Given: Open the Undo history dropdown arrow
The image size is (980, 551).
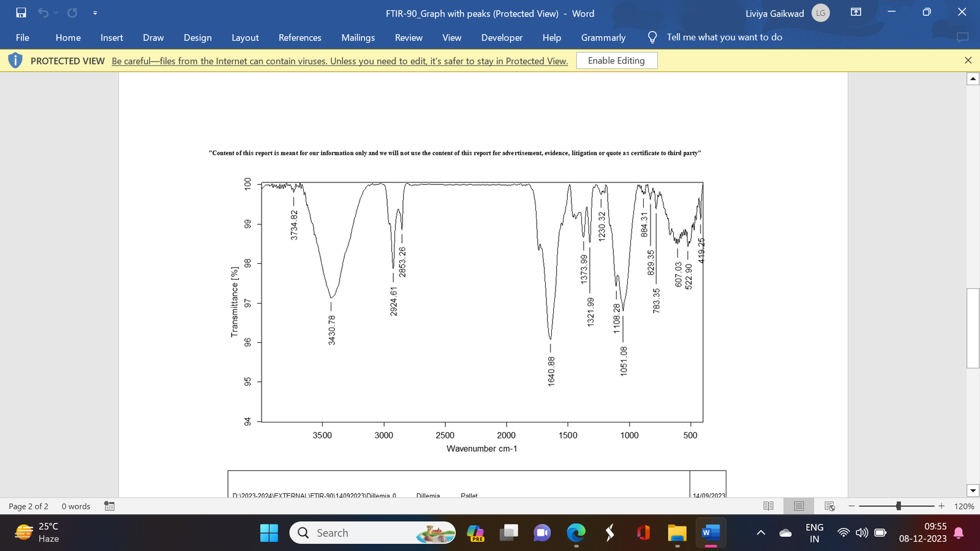Looking at the screenshot, I should tap(56, 13).
